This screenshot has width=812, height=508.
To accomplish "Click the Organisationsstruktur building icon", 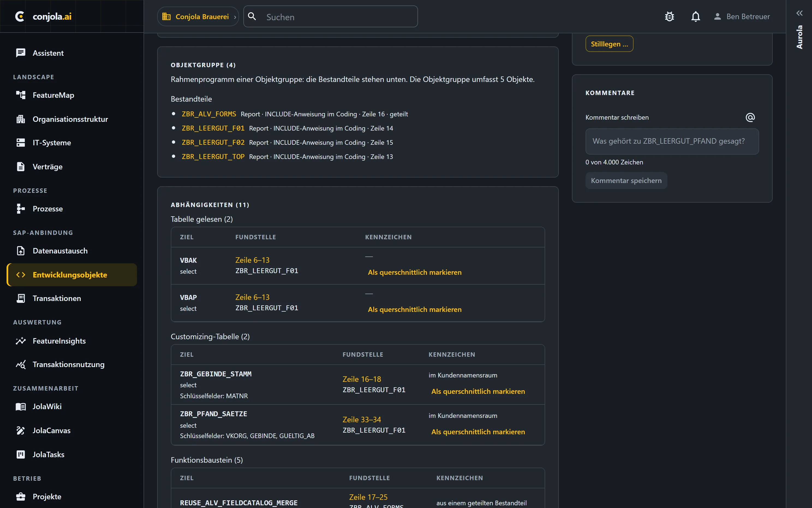I will 20,119.
